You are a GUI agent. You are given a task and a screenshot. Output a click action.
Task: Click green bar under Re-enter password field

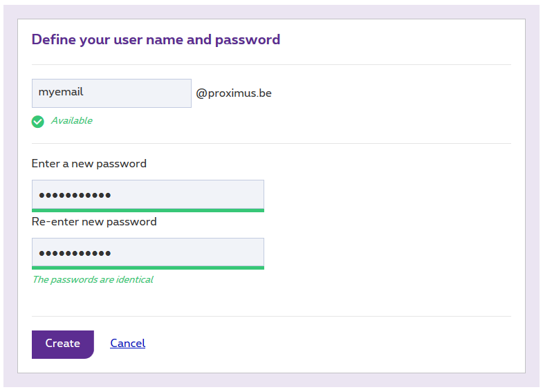click(148, 268)
